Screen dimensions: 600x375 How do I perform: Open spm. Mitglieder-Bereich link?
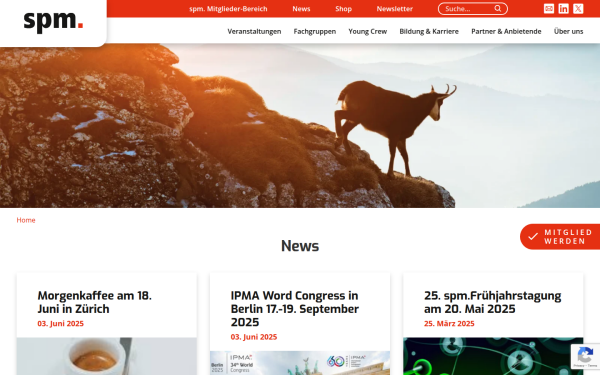click(228, 9)
